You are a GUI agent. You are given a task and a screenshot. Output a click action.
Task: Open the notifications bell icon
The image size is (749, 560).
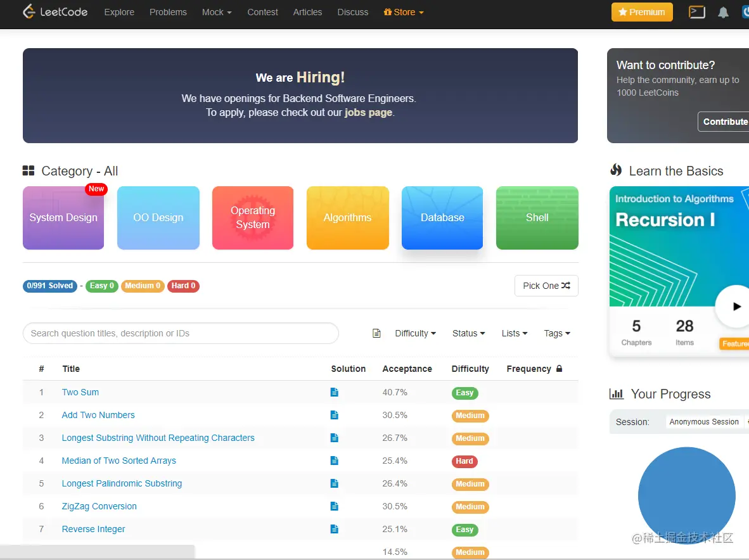pos(723,13)
